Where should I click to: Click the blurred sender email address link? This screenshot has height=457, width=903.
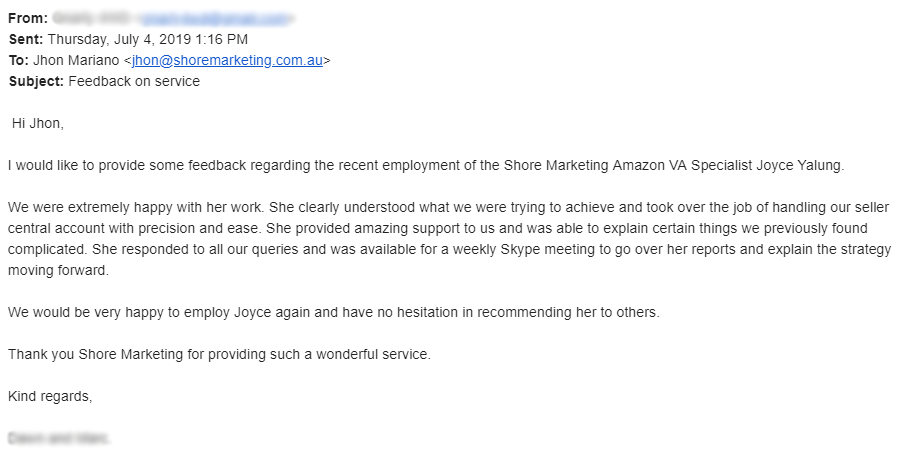coord(215,18)
